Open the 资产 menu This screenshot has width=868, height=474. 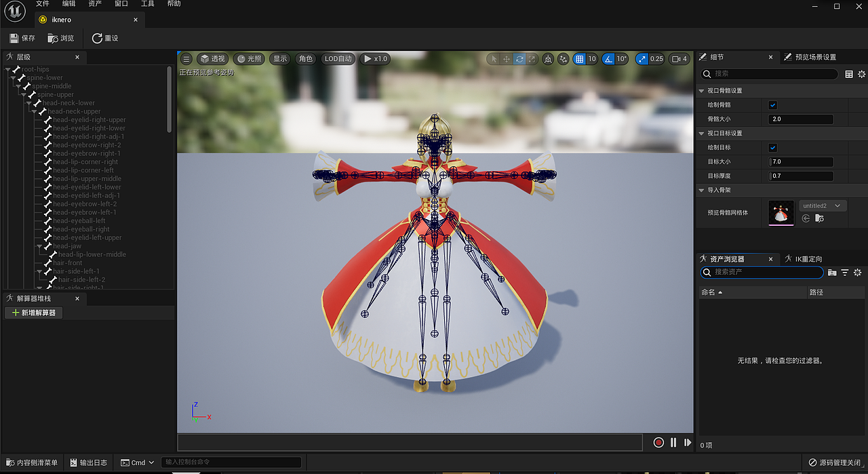pyautogui.click(x=95, y=4)
